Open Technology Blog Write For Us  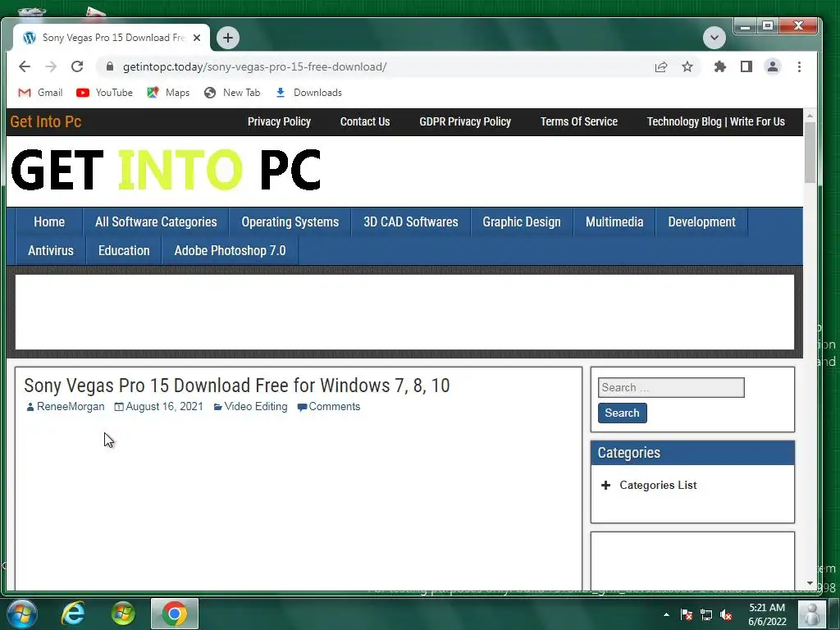click(715, 121)
